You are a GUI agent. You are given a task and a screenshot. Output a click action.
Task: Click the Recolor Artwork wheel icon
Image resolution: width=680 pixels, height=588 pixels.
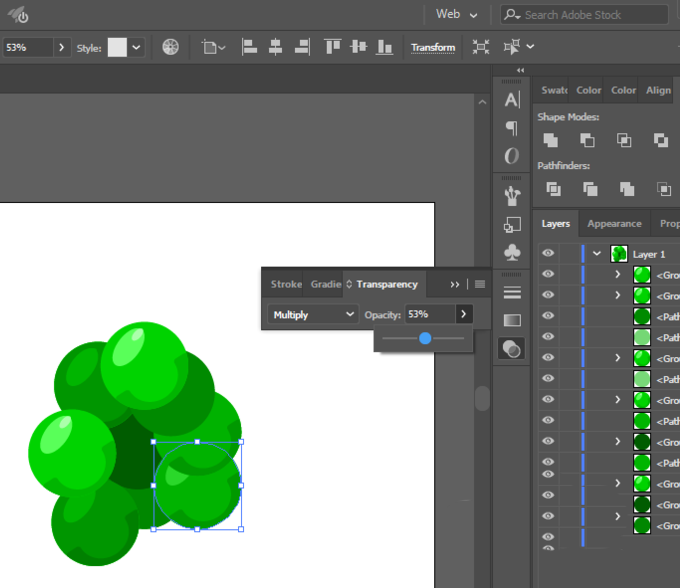pos(171,47)
